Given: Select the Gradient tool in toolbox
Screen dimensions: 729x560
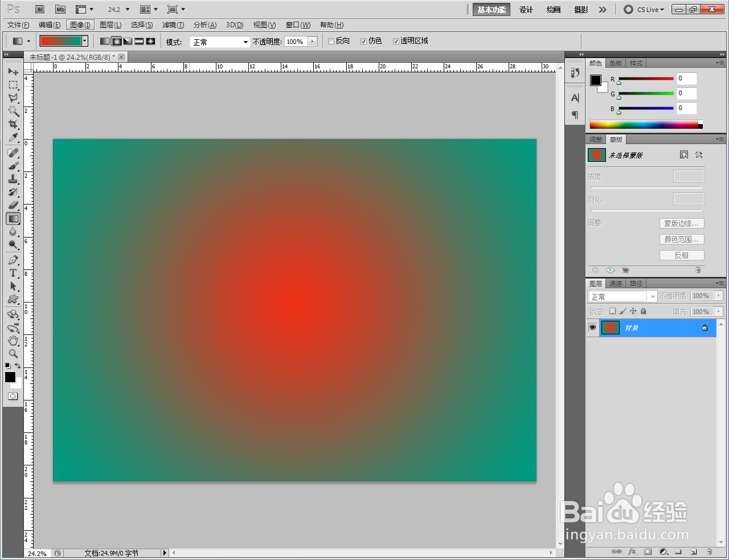Looking at the screenshot, I should coord(13,218).
